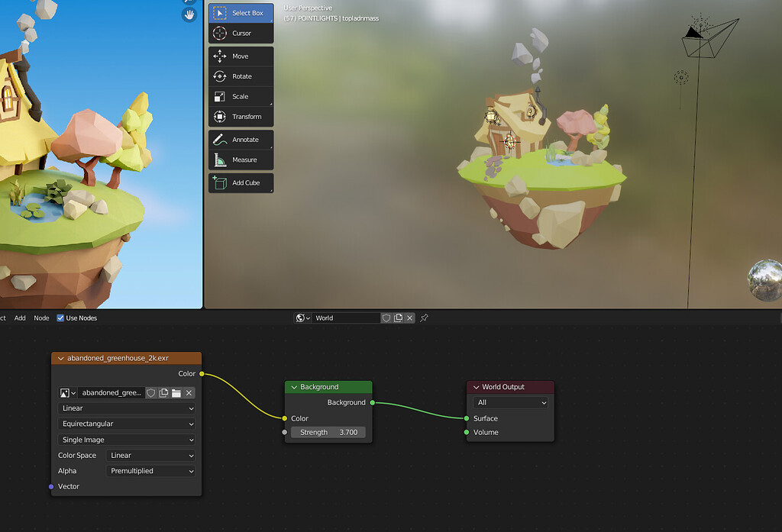
Task: Open the Color Space dropdown set to Linear
Action: pyautogui.click(x=150, y=455)
